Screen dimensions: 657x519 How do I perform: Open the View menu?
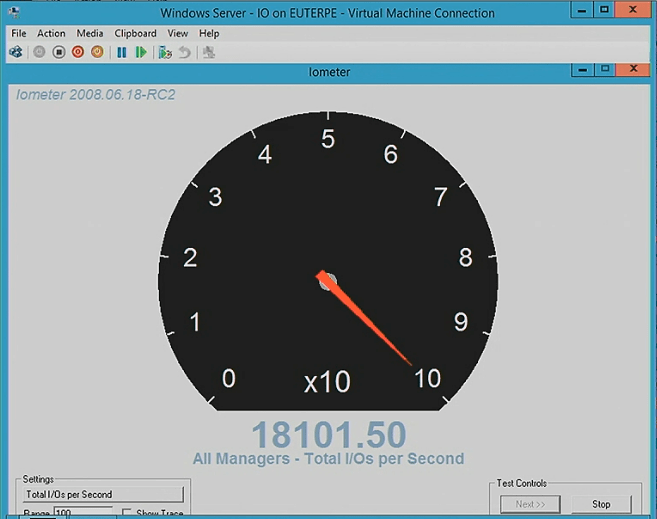(178, 33)
